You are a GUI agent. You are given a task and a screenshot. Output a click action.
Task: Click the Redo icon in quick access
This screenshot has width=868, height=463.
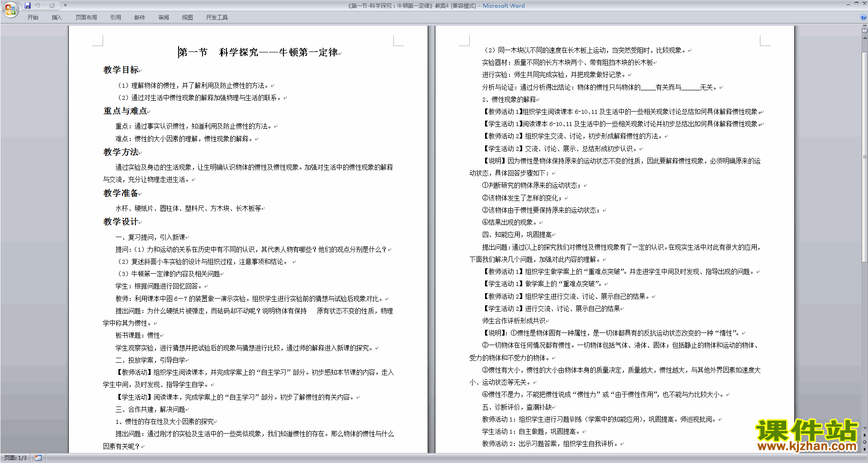click(52, 5)
